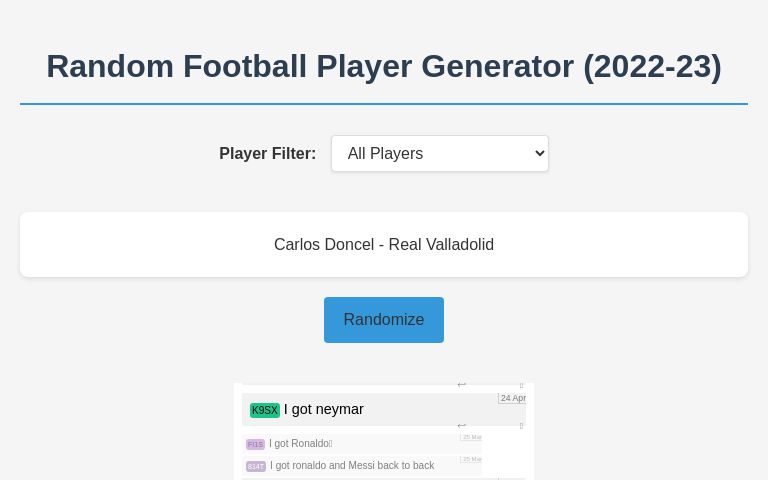Image resolution: width=768 pixels, height=480 pixels.
Task: Click the dropdown arrow beside All Players
Action: coord(539,154)
